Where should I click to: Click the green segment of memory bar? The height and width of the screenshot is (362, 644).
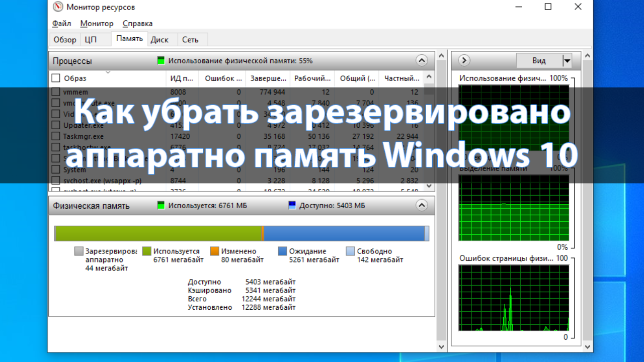click(158, 234)
